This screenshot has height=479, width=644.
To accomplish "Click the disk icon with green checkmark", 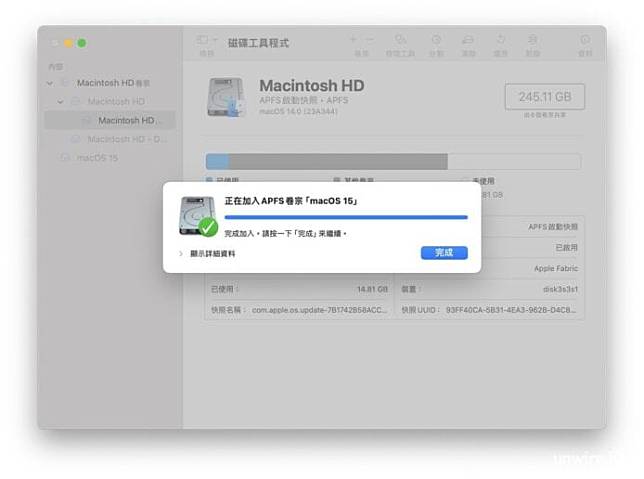I will (x=198, y=216).
